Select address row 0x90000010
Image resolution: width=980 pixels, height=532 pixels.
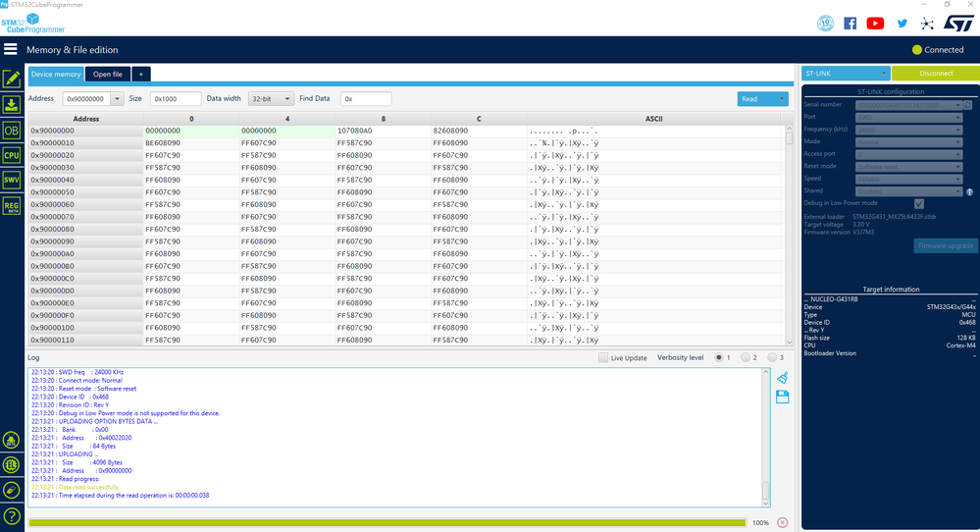pyautogui.click(x=85, y=143)
